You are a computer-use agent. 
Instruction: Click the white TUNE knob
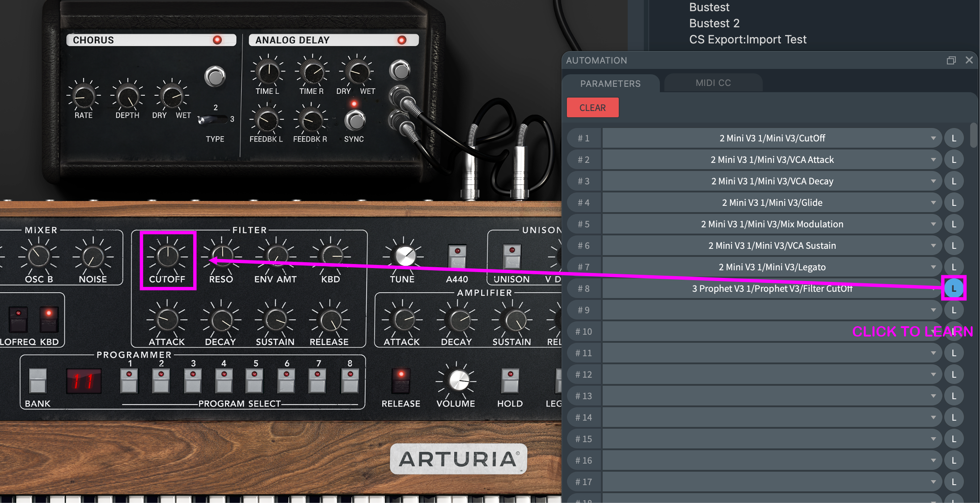point(405,256)
